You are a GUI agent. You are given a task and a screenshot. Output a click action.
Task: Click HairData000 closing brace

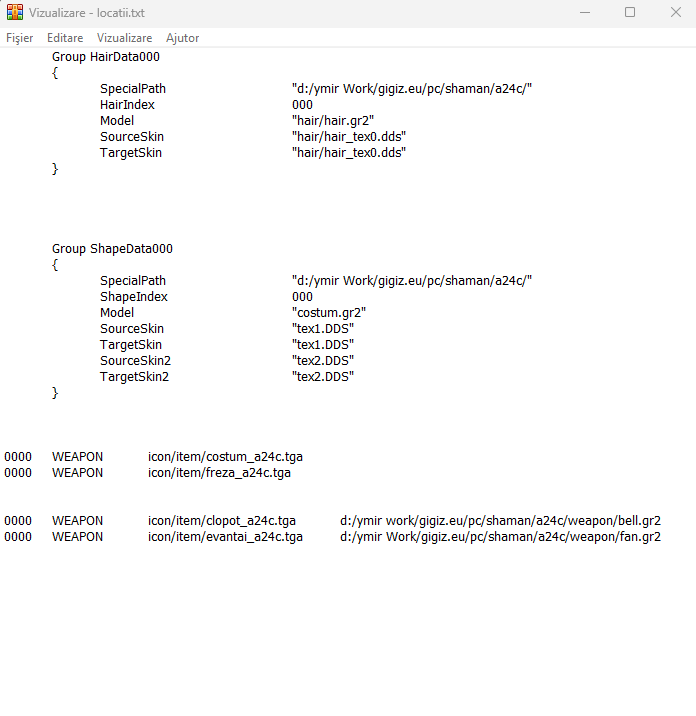[55, 169]
